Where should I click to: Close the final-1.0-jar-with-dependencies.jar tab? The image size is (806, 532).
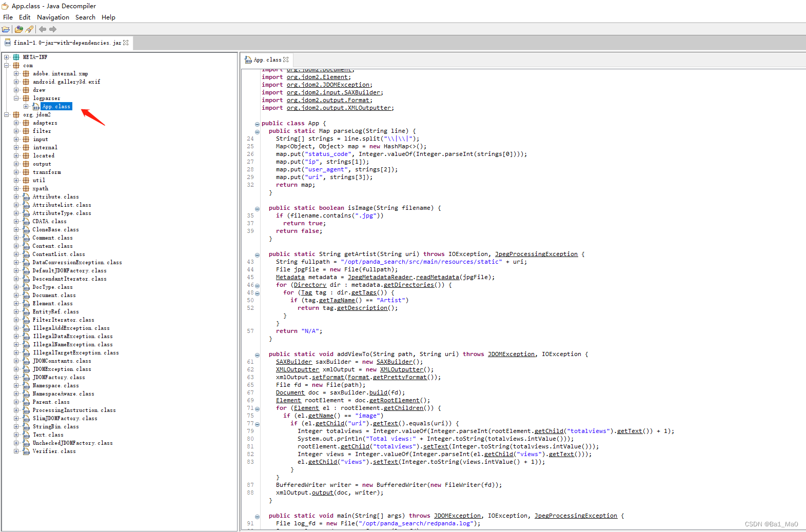point(126,43)
